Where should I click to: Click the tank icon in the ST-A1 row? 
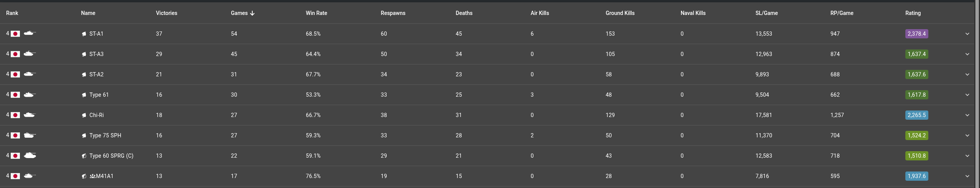point(30,33)
